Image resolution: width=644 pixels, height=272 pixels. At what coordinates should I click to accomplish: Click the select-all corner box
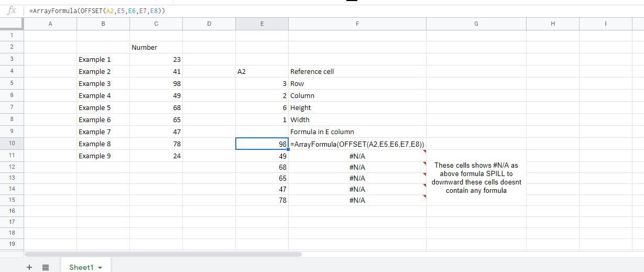pos(12,24)
